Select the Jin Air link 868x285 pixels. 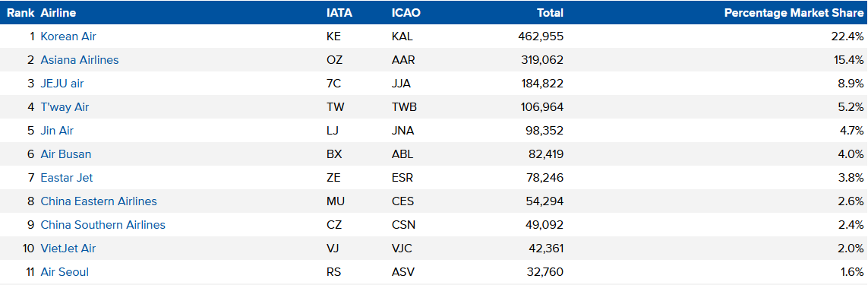point(57,131)
